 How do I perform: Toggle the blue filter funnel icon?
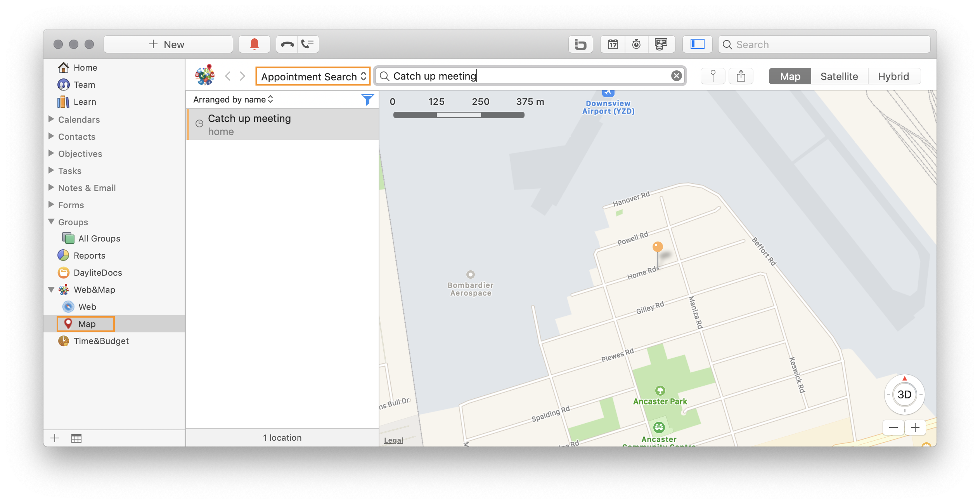(x=367, y=99)
